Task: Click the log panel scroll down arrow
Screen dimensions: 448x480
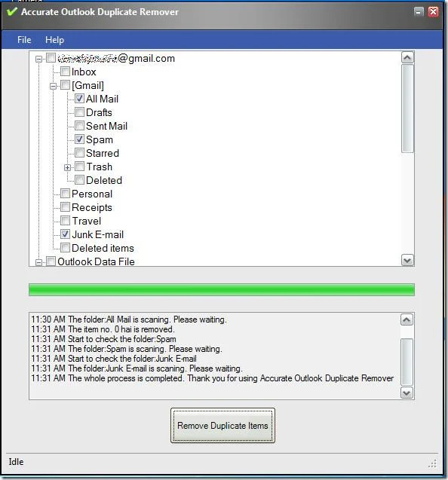Action: [407, 393]
